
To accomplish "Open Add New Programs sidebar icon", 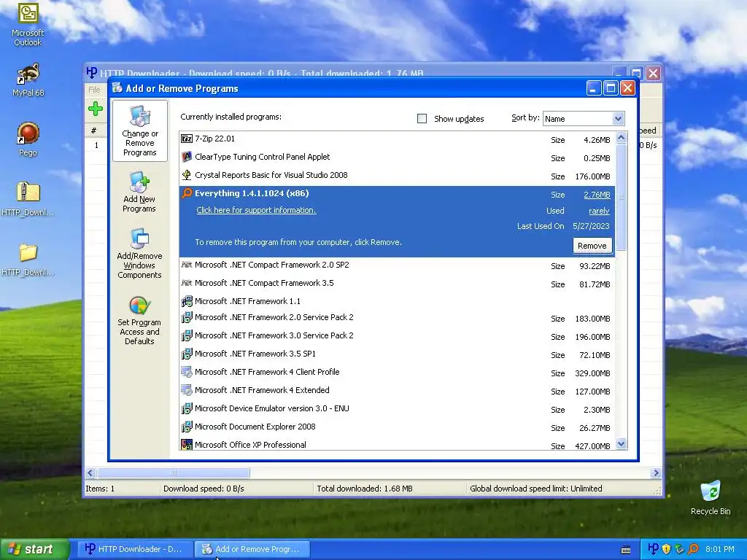I will tap(139, 192).
